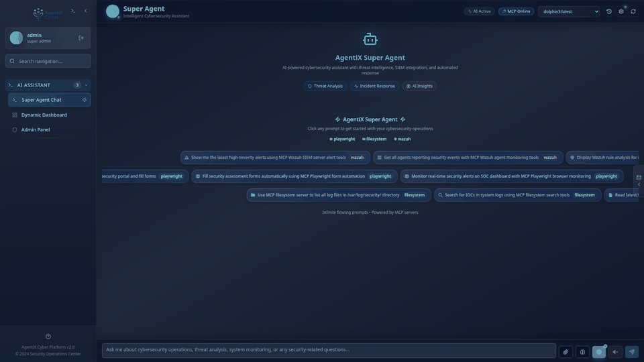The height and width of the screenshot is (362, 644).
Task: Click the robot icon above AgentiX Super Agent
Action: (x=370, y=39)
